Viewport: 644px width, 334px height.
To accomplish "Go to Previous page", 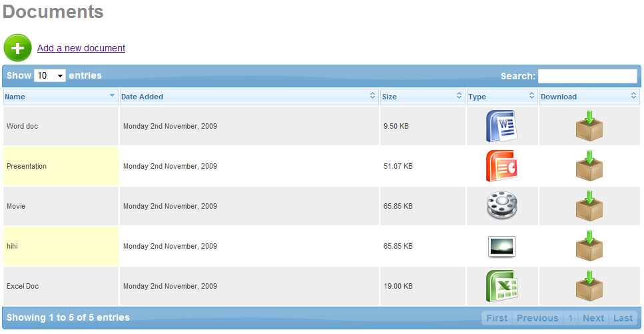I will click(x=537, y=318).
